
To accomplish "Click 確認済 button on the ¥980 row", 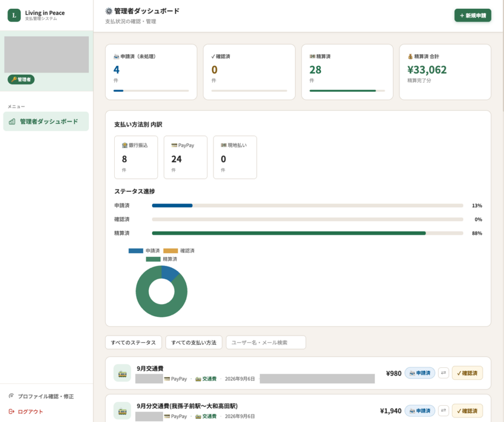I will pos(467,373).
